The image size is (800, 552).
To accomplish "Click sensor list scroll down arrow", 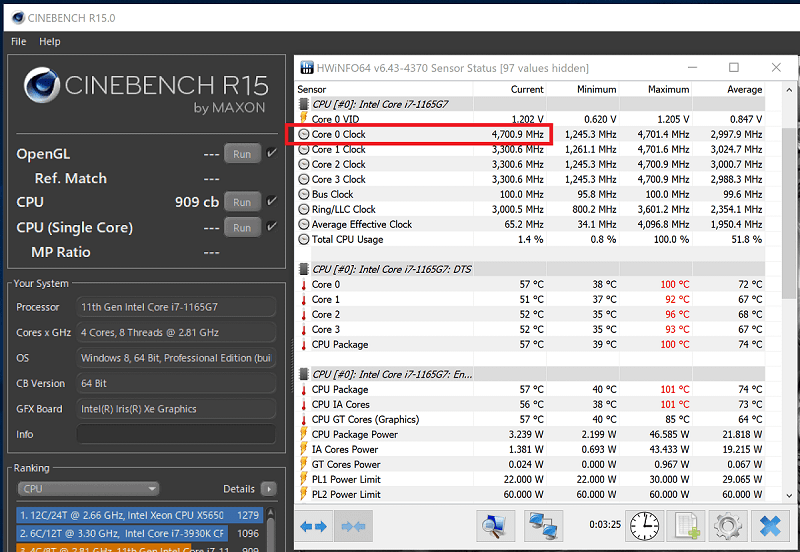I will [x=789, y=495].
